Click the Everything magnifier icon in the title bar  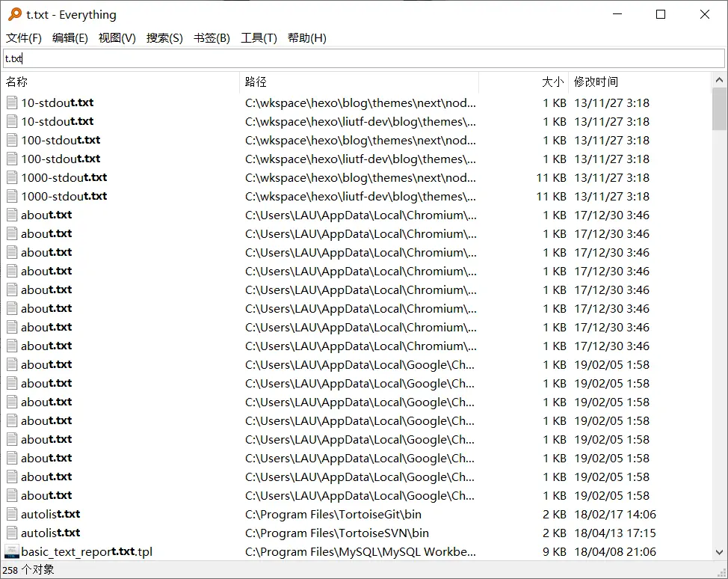pyautogui.click(x=15, y=14)
